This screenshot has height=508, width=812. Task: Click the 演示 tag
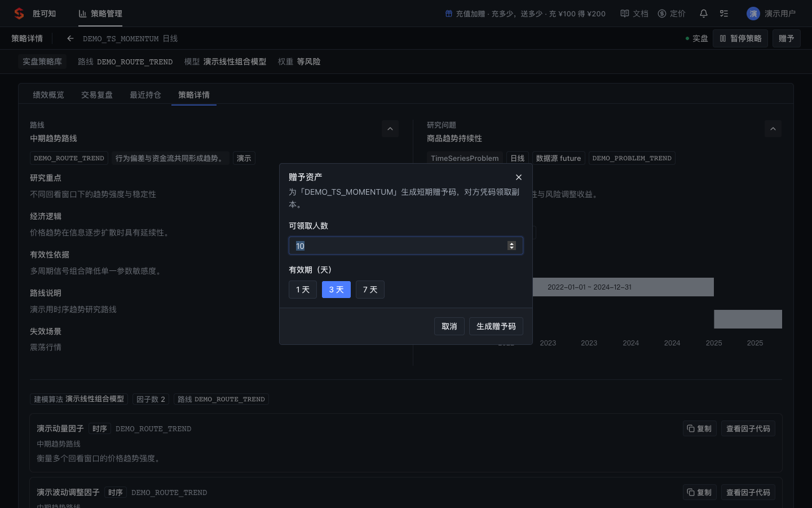(x=244, y=158)
